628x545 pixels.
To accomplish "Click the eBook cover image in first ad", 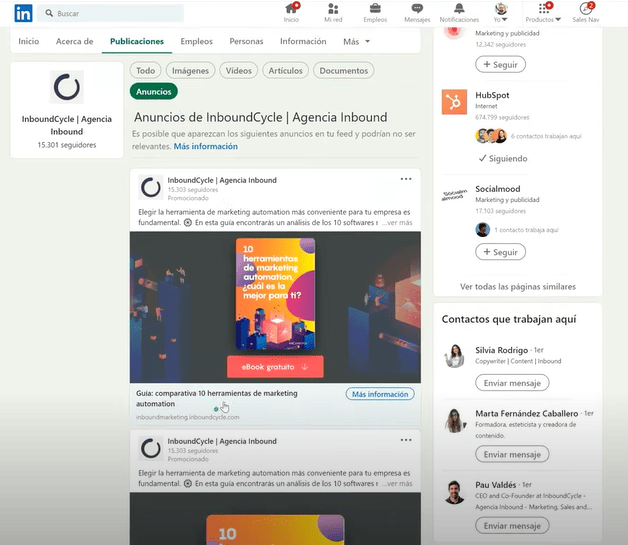I will pyautogui.click(x=275, y=294).
